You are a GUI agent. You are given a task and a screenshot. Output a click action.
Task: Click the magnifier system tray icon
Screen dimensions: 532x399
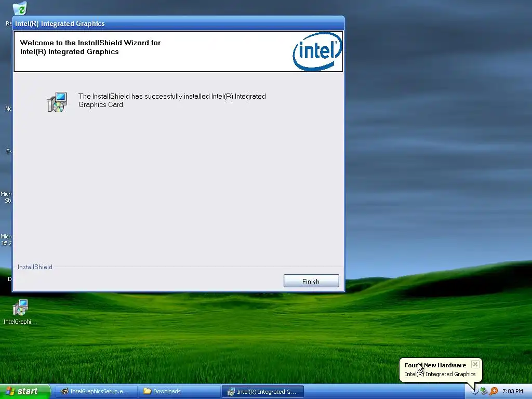[x=494, y=391]
